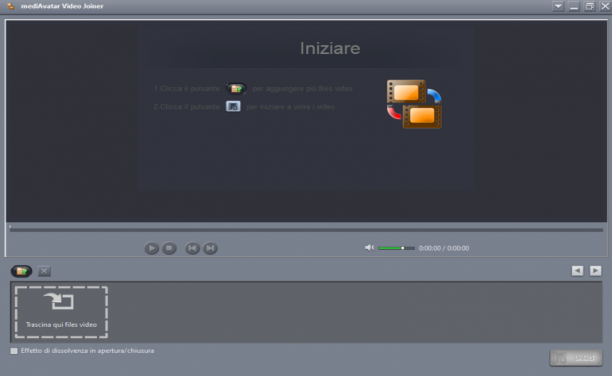
Task: Click the mediAvatar app icon in title bar
Action: [11, 6]
